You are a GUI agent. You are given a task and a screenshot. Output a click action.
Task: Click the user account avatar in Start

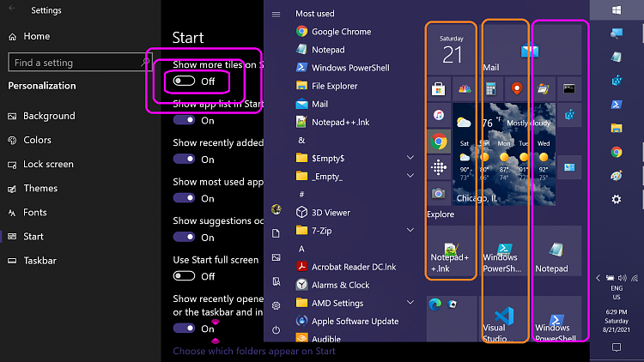click(276, 209)
